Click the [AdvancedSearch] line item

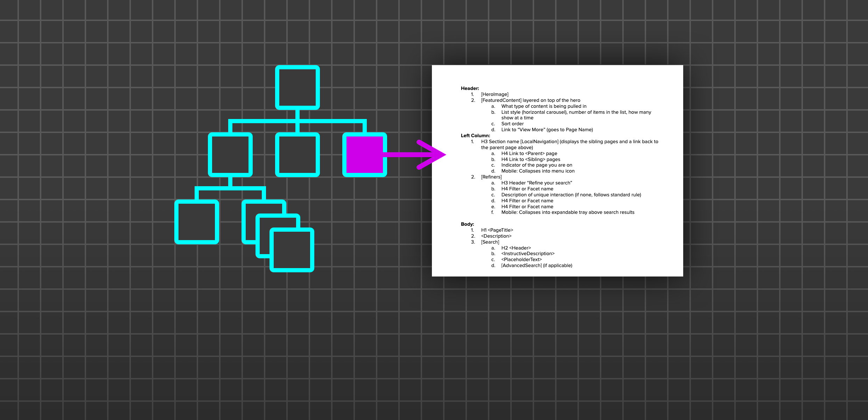click(537, 265)
